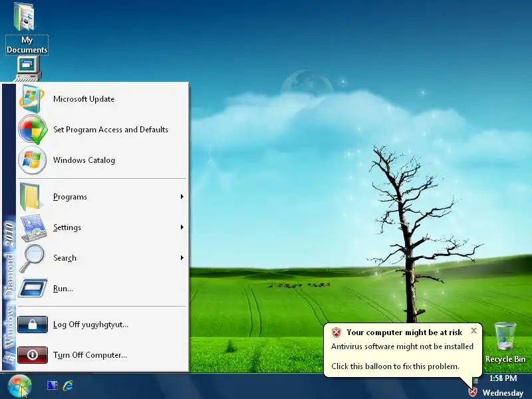
Task: Click 'Your computer might be at risk' title
Action: point(404,332)
